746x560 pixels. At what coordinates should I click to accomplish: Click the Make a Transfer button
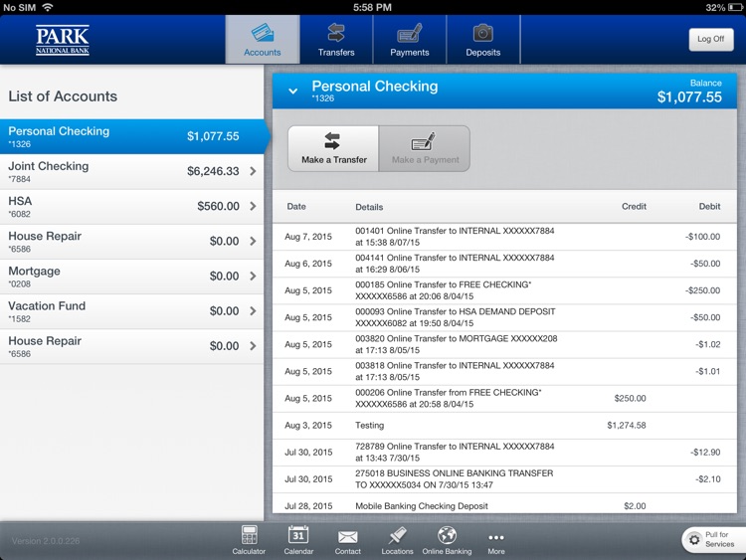click(x=333, y=148)
